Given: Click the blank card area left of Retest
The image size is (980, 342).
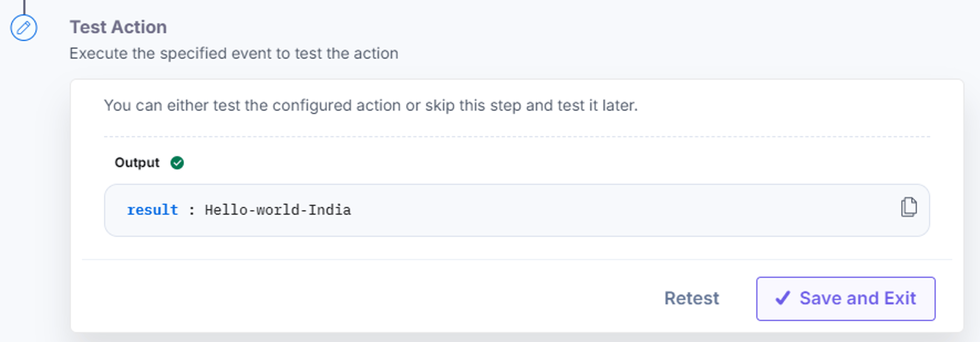Looking at the screenshot, I should 361,299.
